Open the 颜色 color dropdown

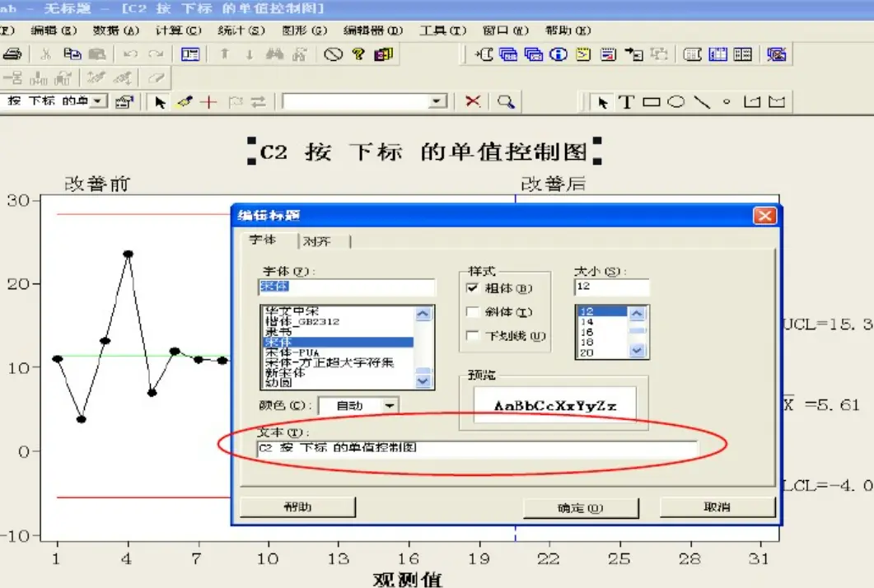point(390,405)
